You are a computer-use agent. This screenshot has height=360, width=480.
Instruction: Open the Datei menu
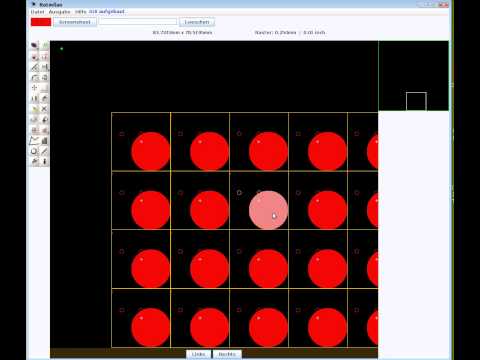coord(37,12)
